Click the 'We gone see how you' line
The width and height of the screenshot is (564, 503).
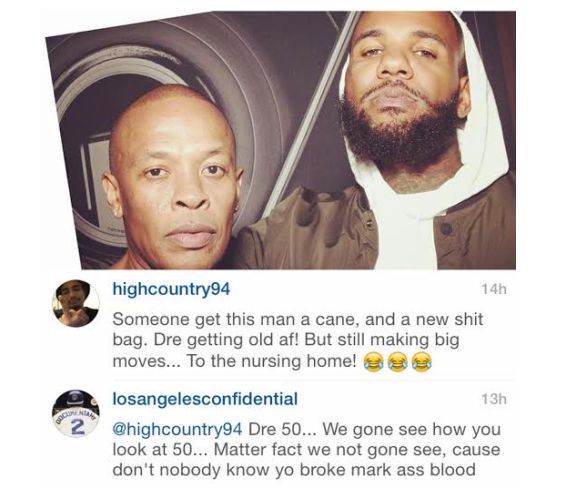411,429
